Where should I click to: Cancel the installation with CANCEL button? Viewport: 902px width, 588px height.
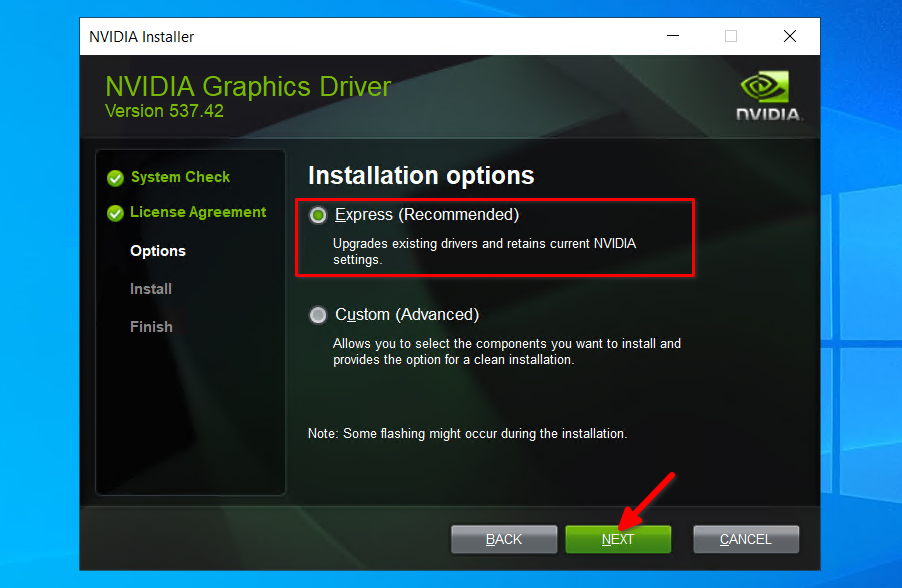click(746, 539)
